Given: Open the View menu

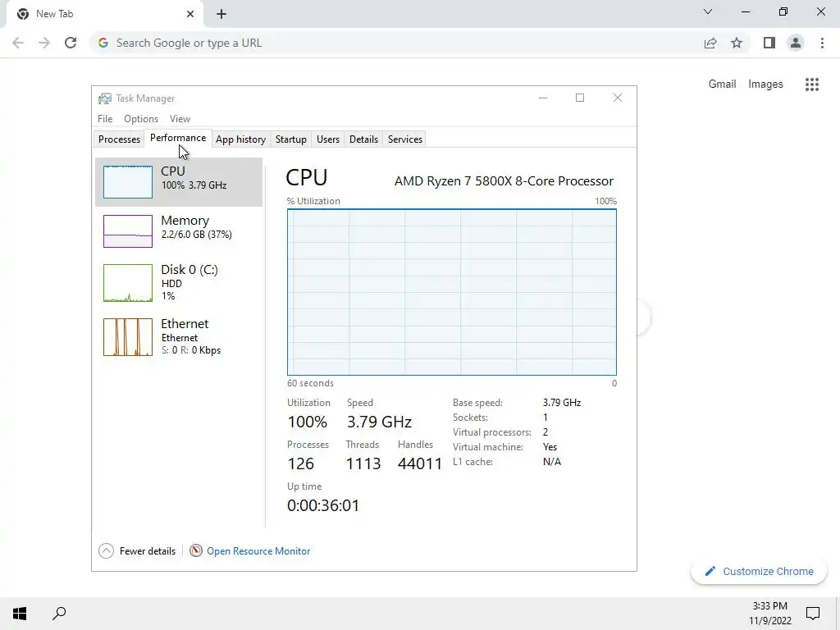Looking at the screenshot, I should click(180, 119).
